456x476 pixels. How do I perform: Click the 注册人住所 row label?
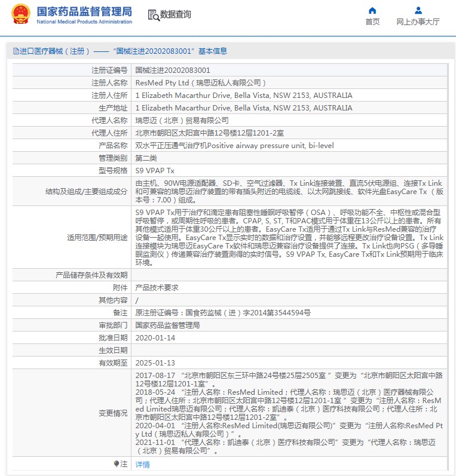click(109, 96)
